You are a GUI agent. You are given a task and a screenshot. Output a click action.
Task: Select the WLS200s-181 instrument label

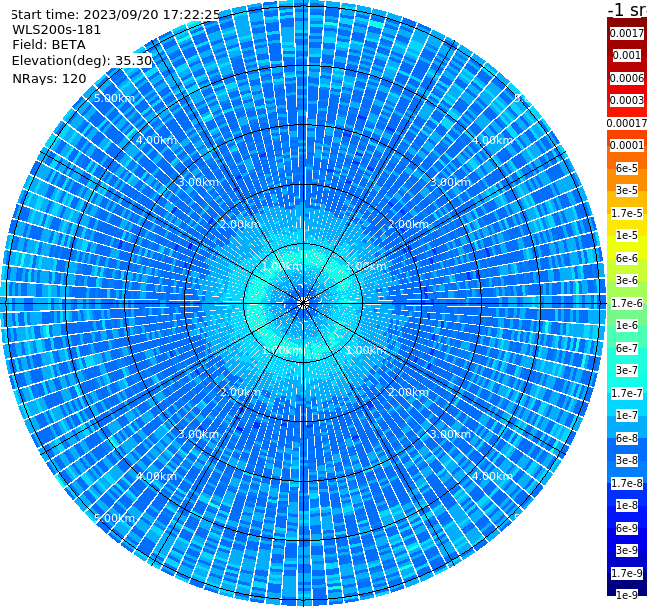pos(57,30)
